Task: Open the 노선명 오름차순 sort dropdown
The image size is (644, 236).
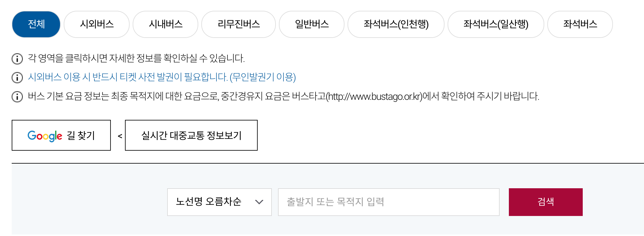Action: 219,202
